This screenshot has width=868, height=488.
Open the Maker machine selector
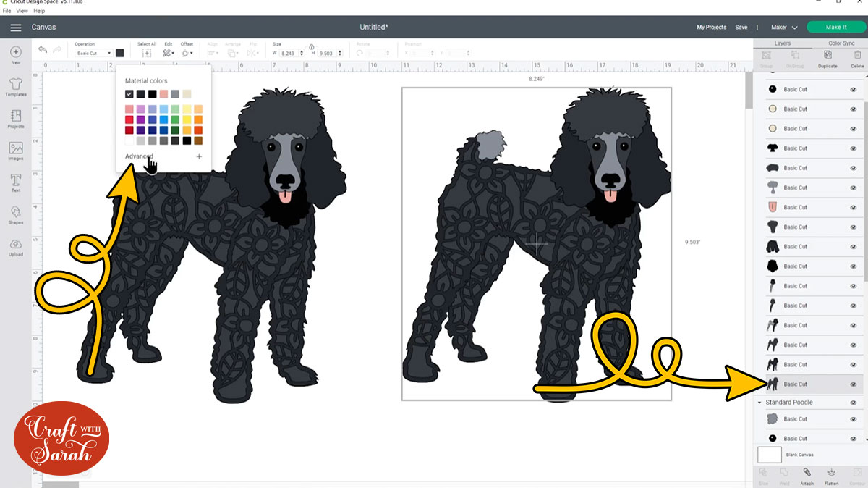coord(785,28)
